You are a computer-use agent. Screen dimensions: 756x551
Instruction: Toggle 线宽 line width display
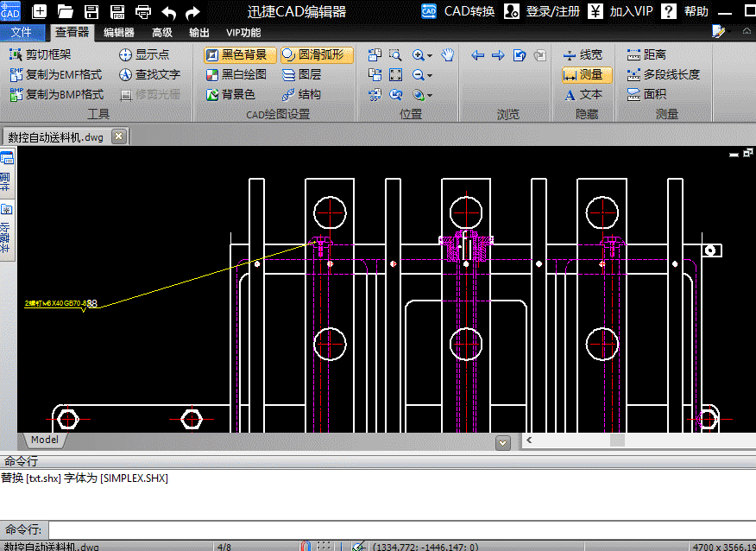[583, 54]
